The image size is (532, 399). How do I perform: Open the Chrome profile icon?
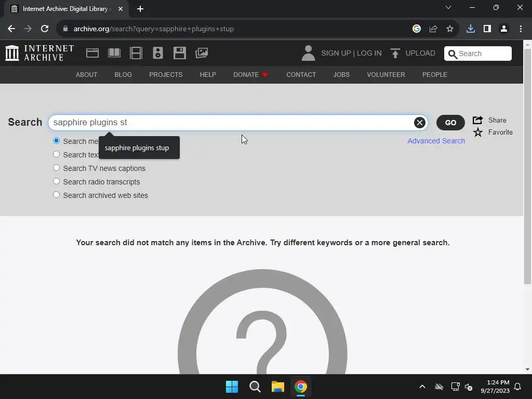[x=504, y=29]
